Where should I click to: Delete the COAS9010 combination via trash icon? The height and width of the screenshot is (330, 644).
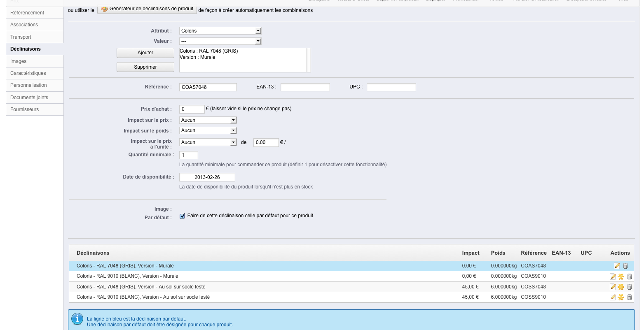629,276
